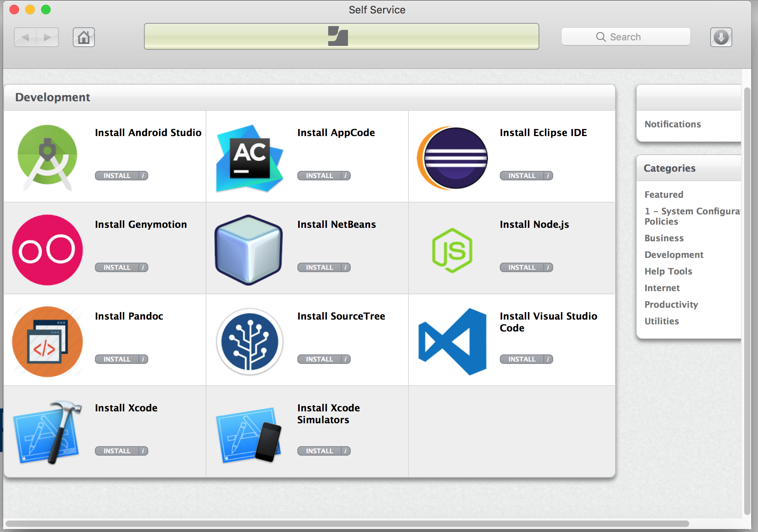
Task: Open the Internet category
Action: tap(662, 288)
